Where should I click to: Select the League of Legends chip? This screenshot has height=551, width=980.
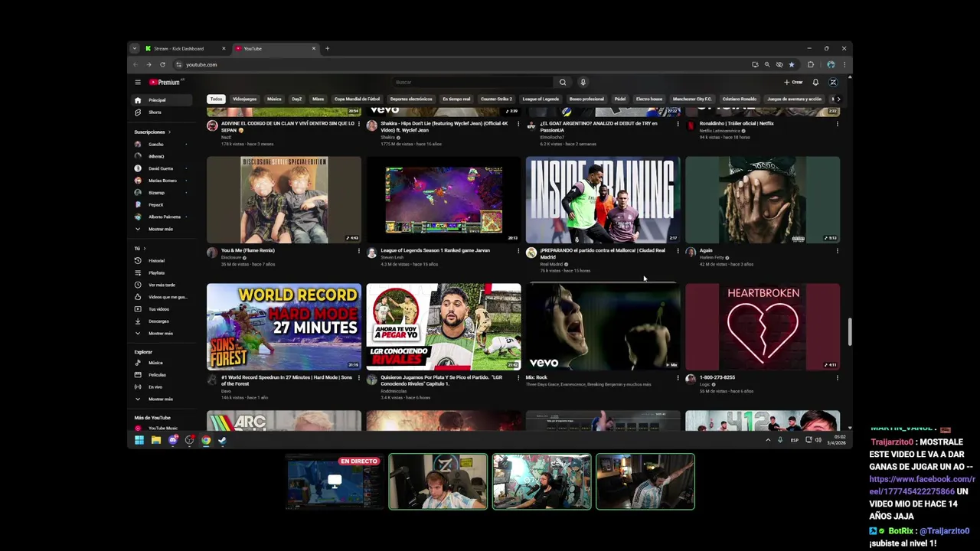tap(541, 99)
